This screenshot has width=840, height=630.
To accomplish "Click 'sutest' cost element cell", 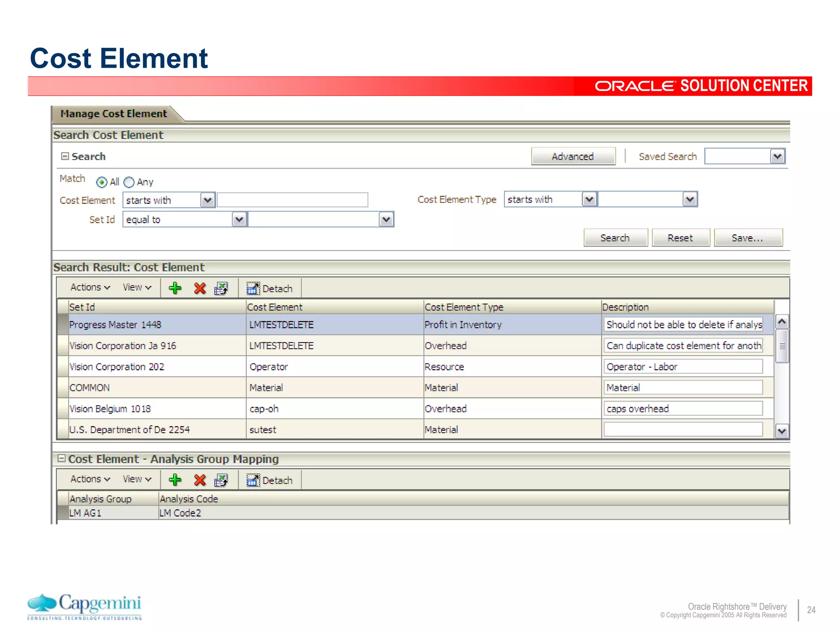I will pyautogui.click(x=335, y=430).
